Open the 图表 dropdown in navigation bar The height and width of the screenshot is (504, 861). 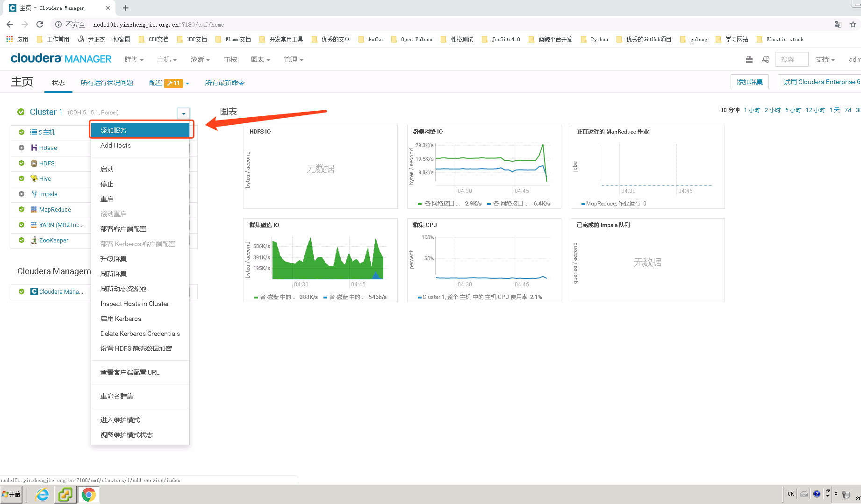[260, 59]
